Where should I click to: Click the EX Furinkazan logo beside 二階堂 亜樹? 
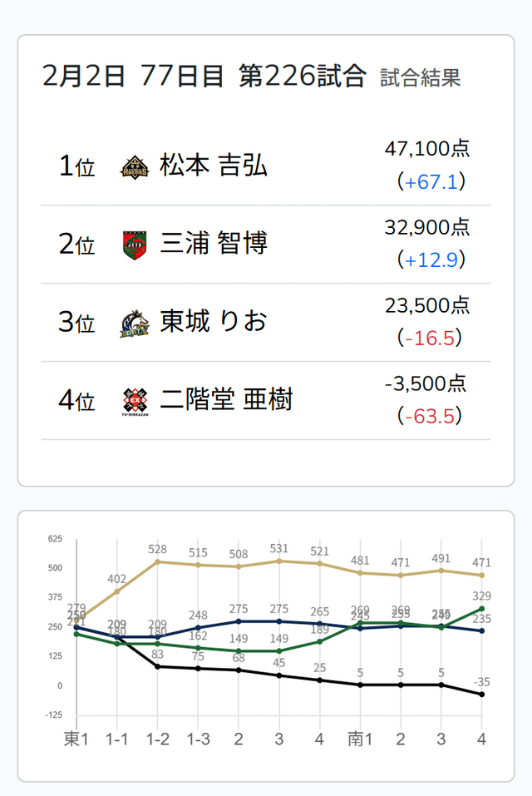click(x=133, y=401)
